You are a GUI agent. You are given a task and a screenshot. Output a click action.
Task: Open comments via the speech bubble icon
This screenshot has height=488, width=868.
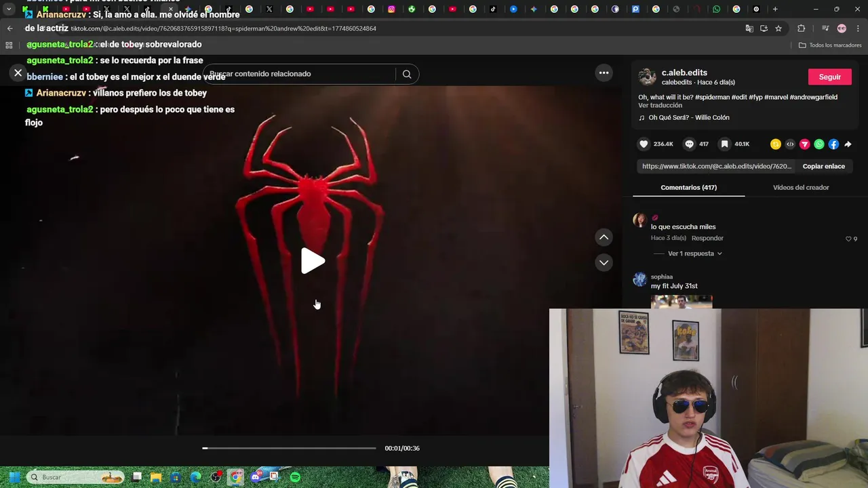pyautogui.click(x=689, y=144)
